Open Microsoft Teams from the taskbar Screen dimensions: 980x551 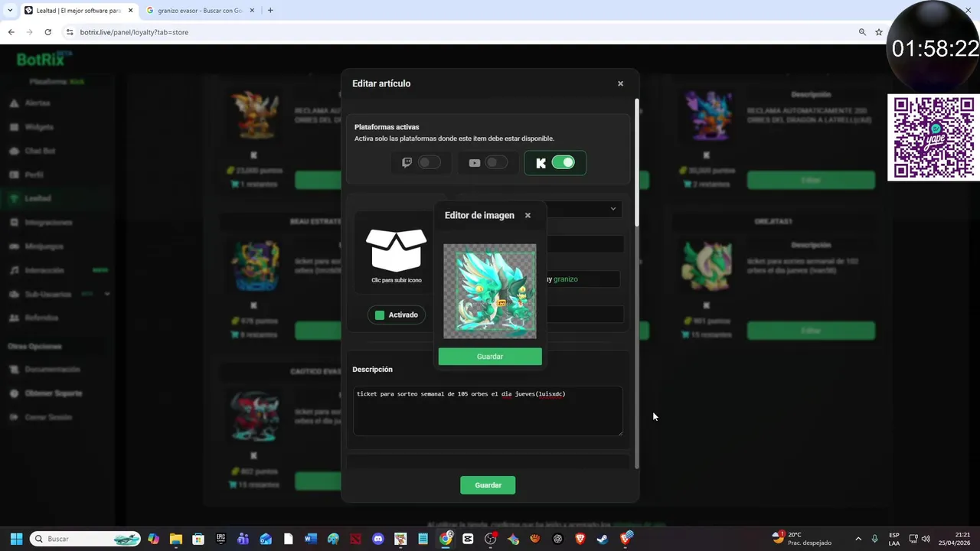click(243, 539)
